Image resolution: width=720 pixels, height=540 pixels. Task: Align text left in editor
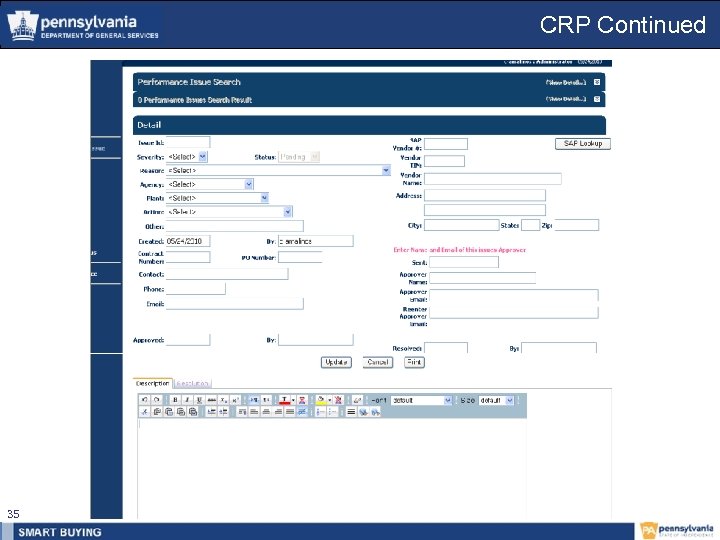pyautogui.click(x=254, y=412)
